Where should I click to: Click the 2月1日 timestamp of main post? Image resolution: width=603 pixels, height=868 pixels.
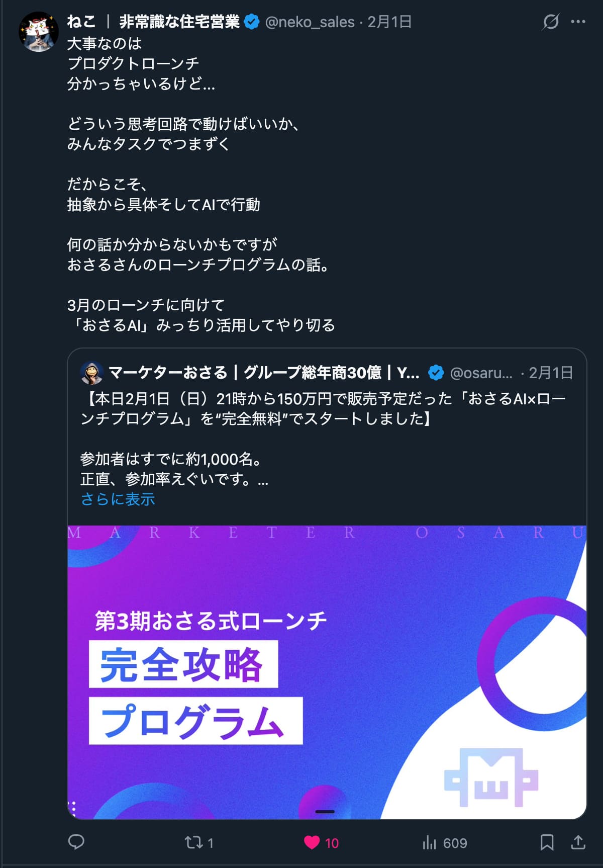click(389, 22)
